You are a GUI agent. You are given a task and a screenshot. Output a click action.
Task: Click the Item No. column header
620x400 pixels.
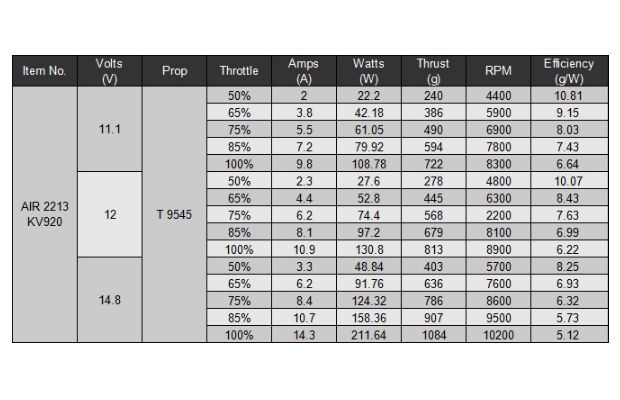[45, 71]
